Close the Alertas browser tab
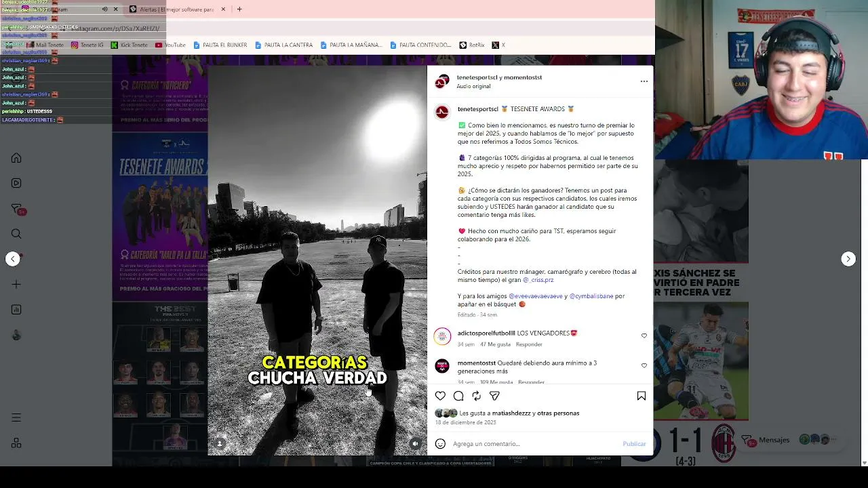This screenshot has width=868, height=488. (223, 9)
